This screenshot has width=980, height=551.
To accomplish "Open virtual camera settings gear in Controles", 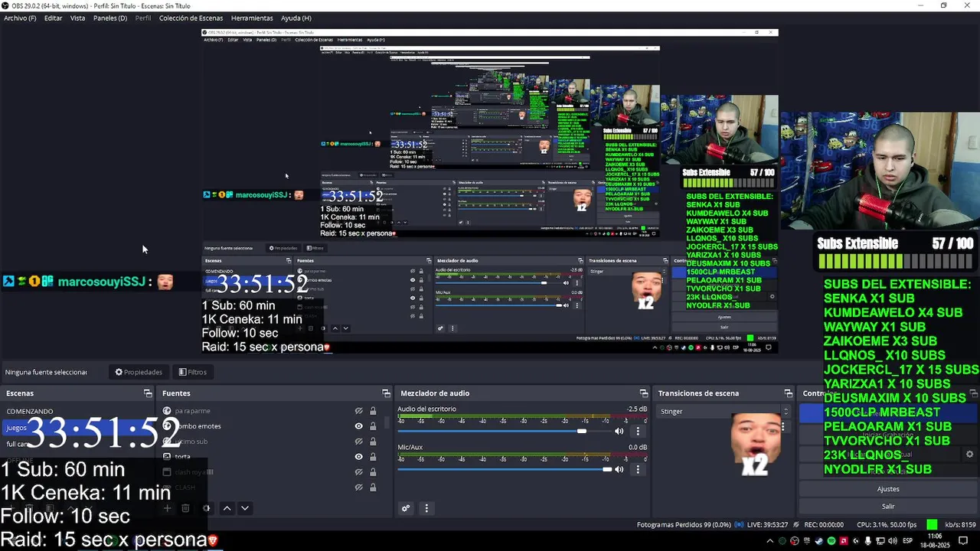I will pos(969,454).
